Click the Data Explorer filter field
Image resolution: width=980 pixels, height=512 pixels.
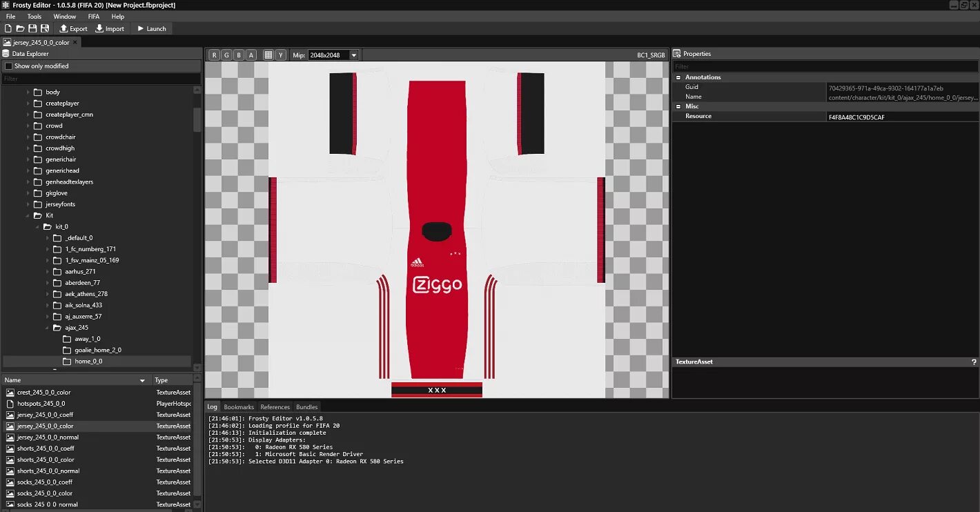coord(101,79)
